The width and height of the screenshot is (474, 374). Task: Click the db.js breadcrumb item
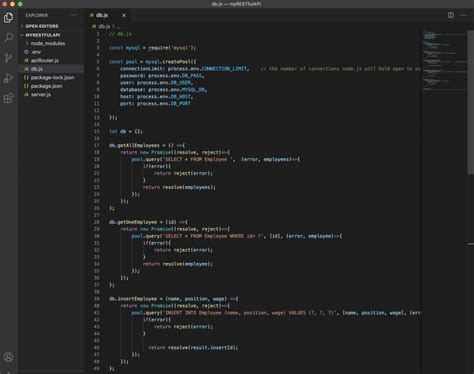click(x=104, y=26)
